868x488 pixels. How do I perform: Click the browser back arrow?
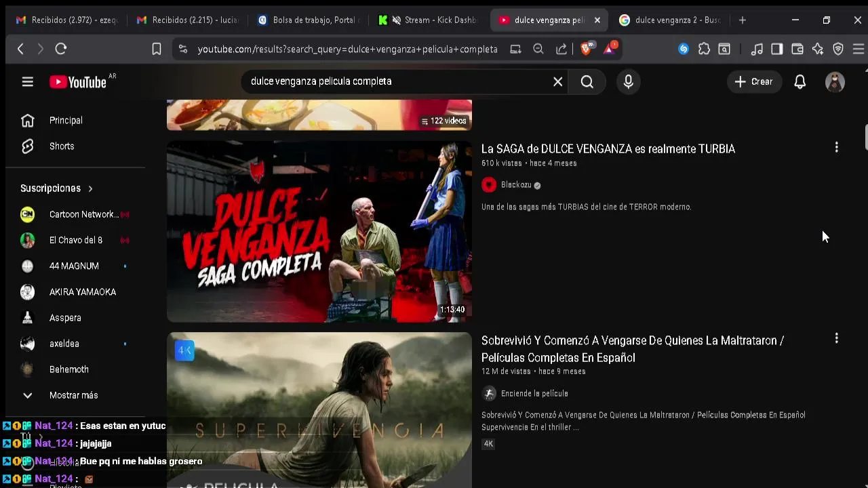click(x=20, y=49)
